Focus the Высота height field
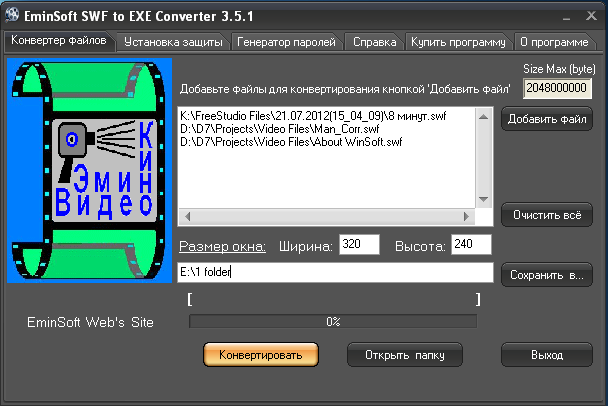 471,244
